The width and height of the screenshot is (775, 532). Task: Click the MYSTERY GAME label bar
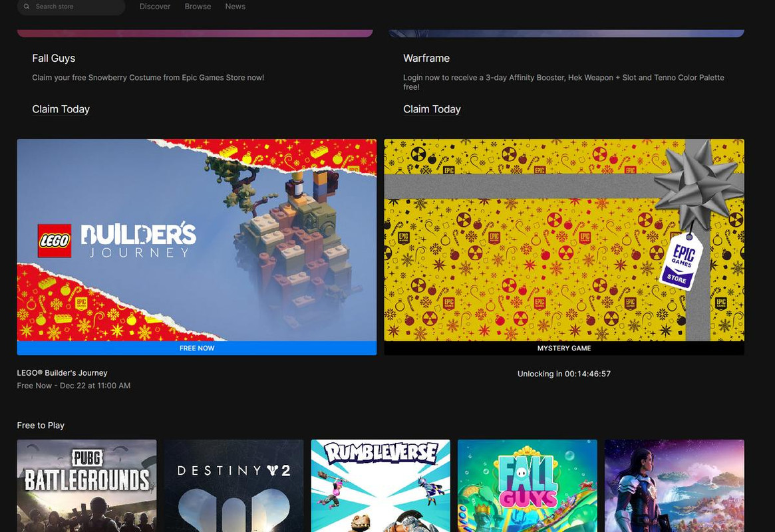(x=563, y=348)
